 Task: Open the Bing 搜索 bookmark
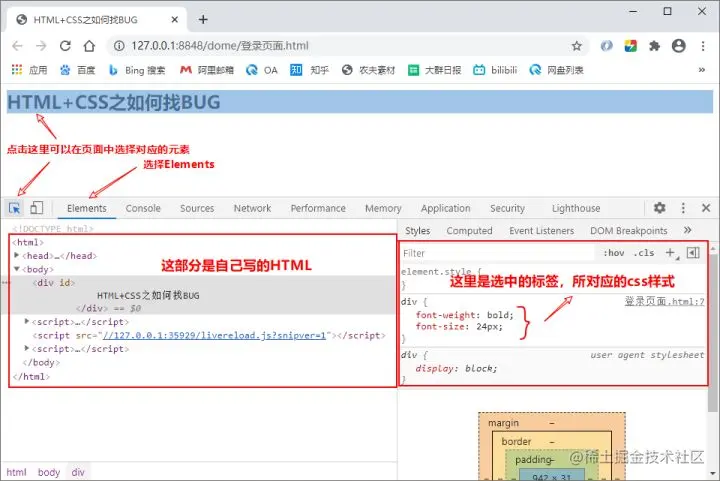[x=137, y=70]
